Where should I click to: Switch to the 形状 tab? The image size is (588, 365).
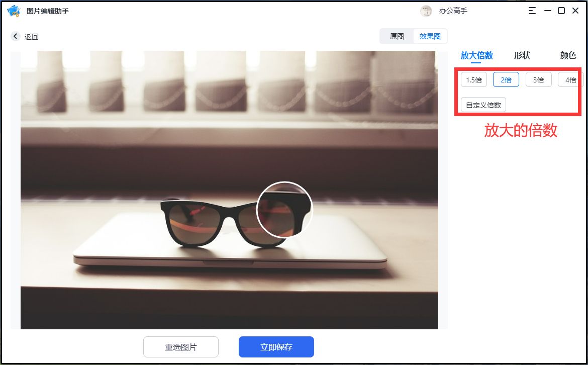[x=522, y=55]
